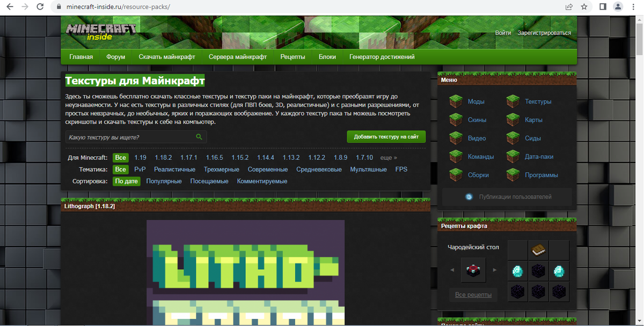644x326 pixels.
Task: Click the grass block icon beside Текстуры
Action: pos(513,101)
